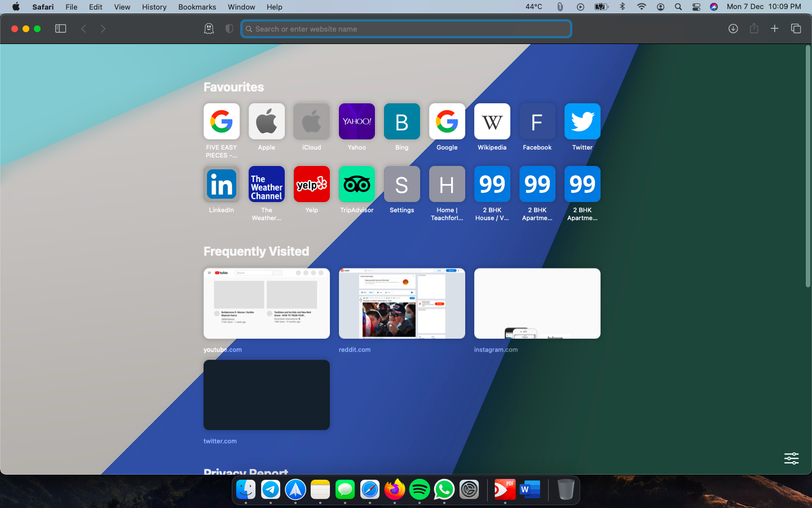Screen dimensions: 812x508
Task: Open Downloads via the download arrow icon
Action: tap(733, 28)
